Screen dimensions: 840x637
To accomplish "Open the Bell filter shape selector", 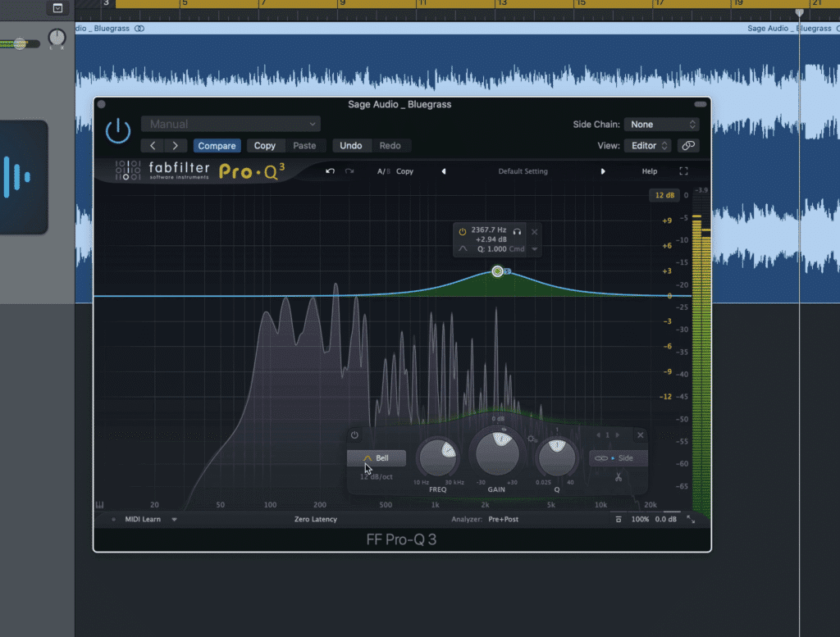I will coord(376,458).
